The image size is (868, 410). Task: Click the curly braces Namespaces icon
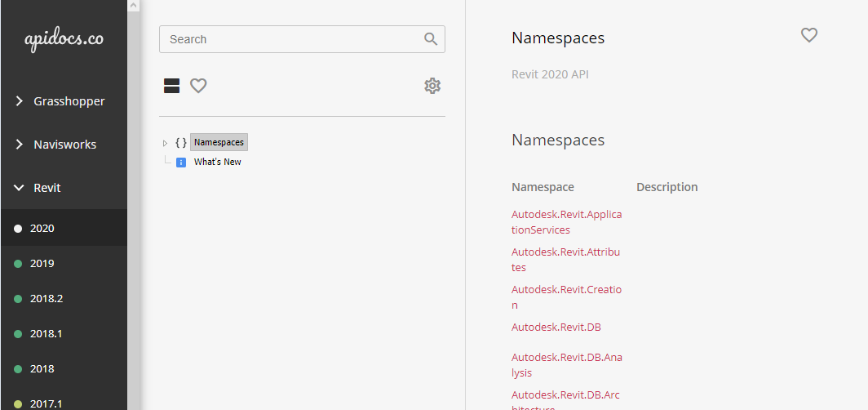point(181,142)
